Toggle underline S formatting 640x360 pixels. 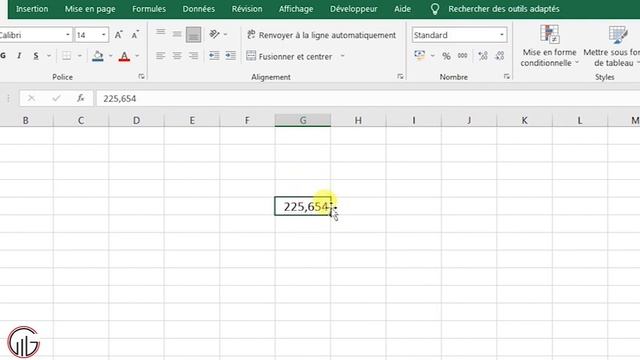36,56
